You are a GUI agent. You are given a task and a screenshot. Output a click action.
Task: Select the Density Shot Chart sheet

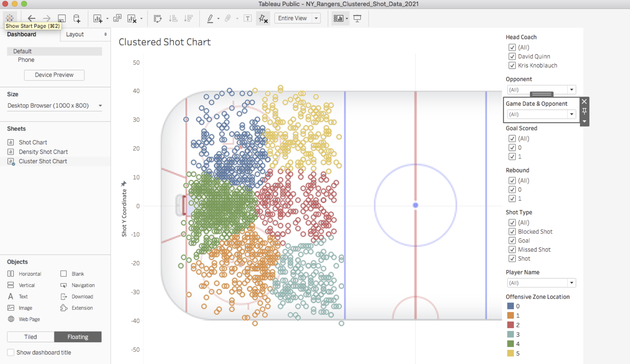(x=43, y=152)
